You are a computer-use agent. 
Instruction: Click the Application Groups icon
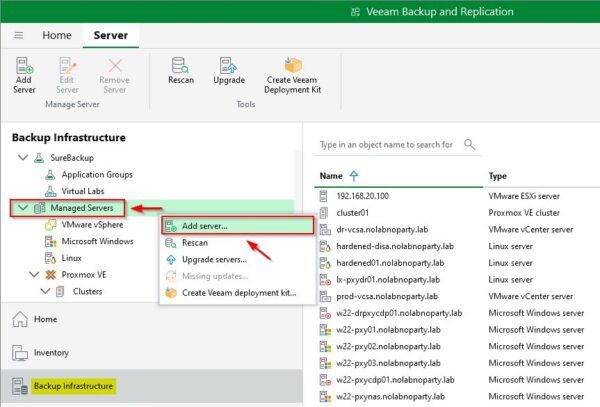[x=50, y=174]
